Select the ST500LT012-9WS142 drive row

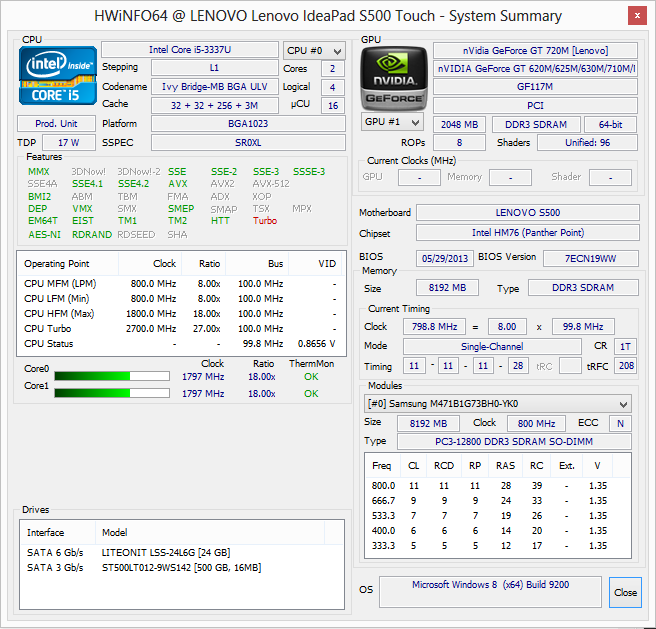(182, 567)
